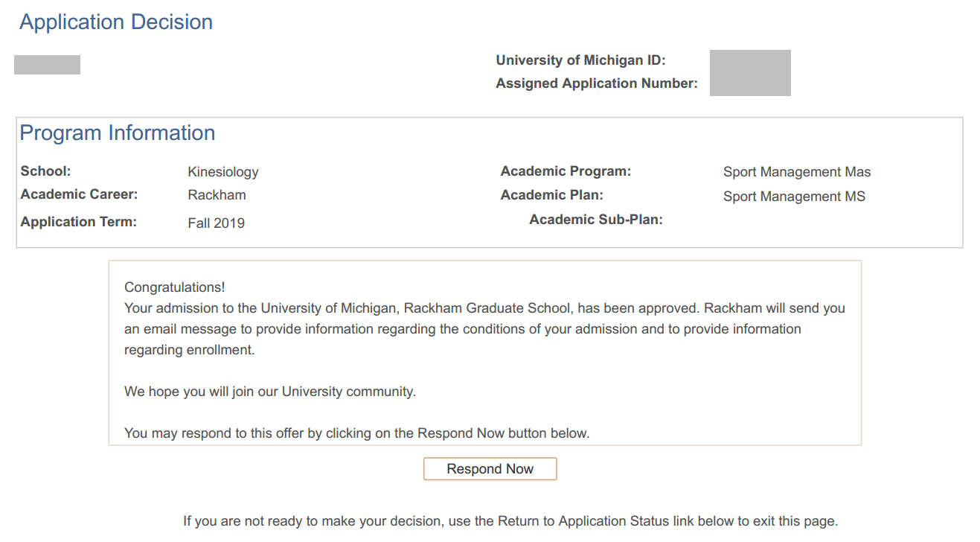The image size is (980, 542).
Task: Click the redacted applicant name box
Action: [47, 65]
